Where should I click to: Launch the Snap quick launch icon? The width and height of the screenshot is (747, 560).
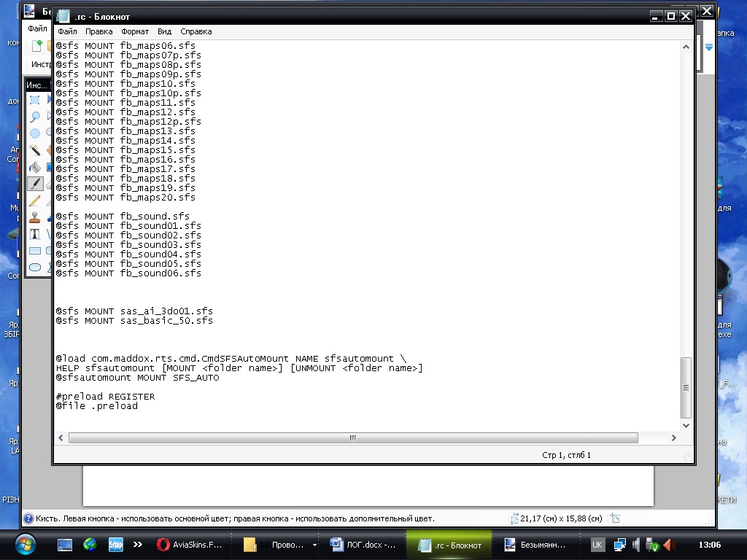pyautogui.click(x=116, y=545)
